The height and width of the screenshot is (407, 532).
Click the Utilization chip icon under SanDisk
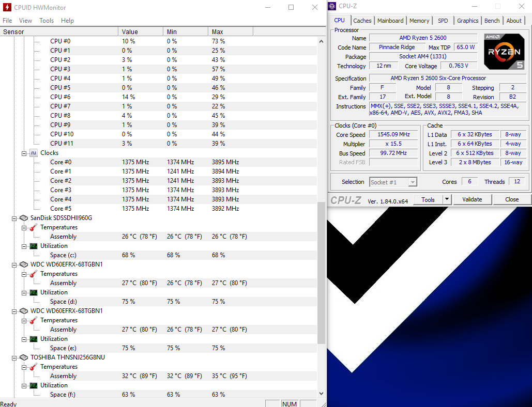[33, 246]
